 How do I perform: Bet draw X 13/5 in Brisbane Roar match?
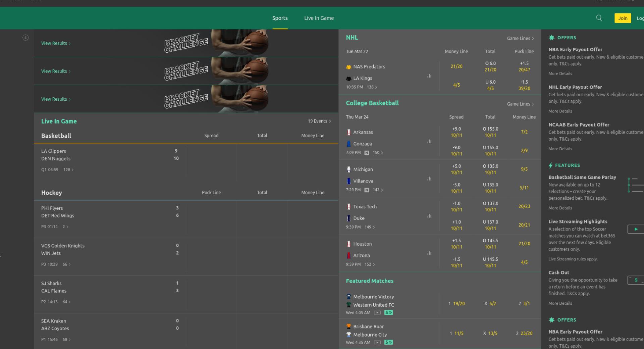click(x=490, y=334)
